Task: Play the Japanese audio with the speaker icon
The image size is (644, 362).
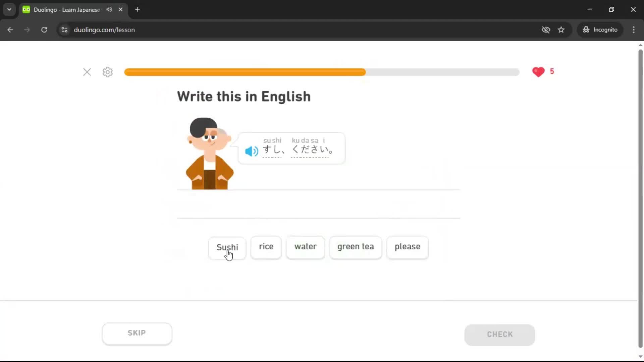Action: [251, 151]
